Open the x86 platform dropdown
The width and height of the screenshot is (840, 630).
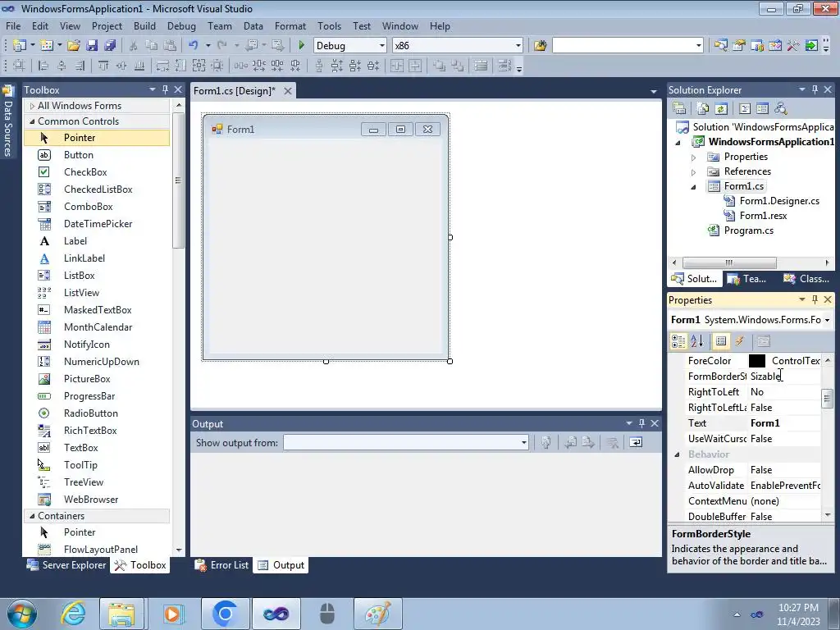point(518,46)
